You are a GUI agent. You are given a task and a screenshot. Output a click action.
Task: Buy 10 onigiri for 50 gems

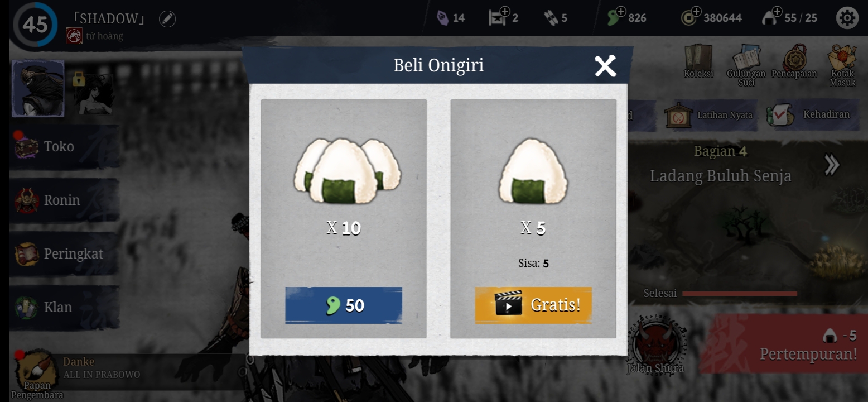point(344,305)
